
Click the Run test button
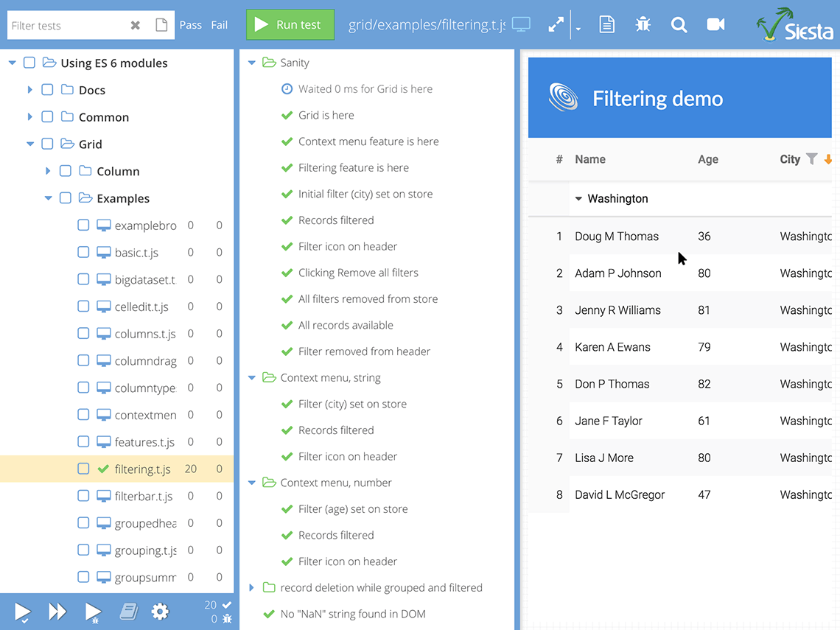(290, 24)
